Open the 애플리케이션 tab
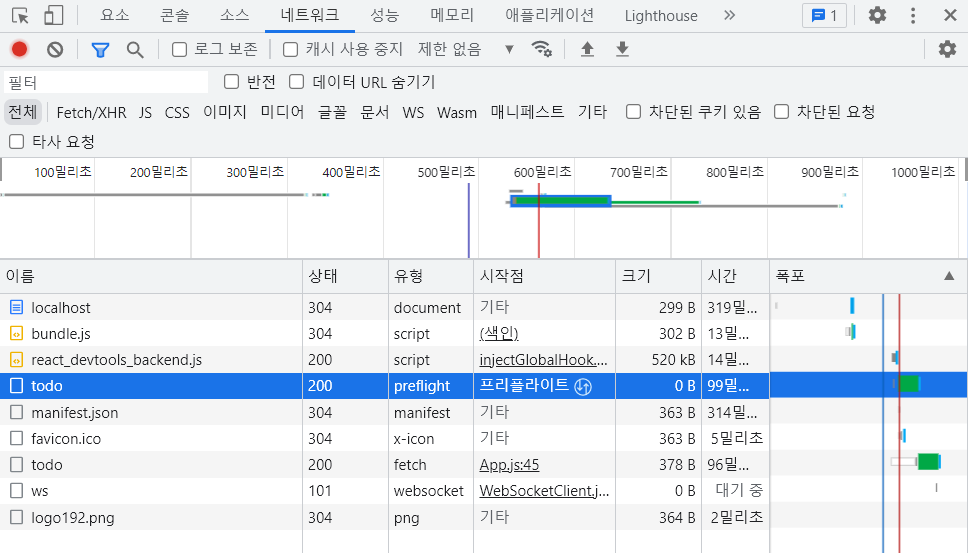 [549, 15]
